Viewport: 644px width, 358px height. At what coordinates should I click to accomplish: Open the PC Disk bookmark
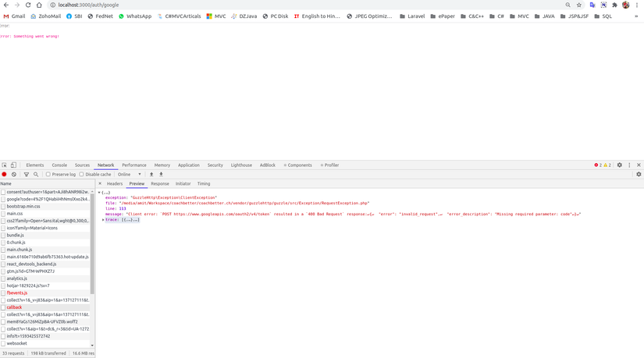[276, 16]
